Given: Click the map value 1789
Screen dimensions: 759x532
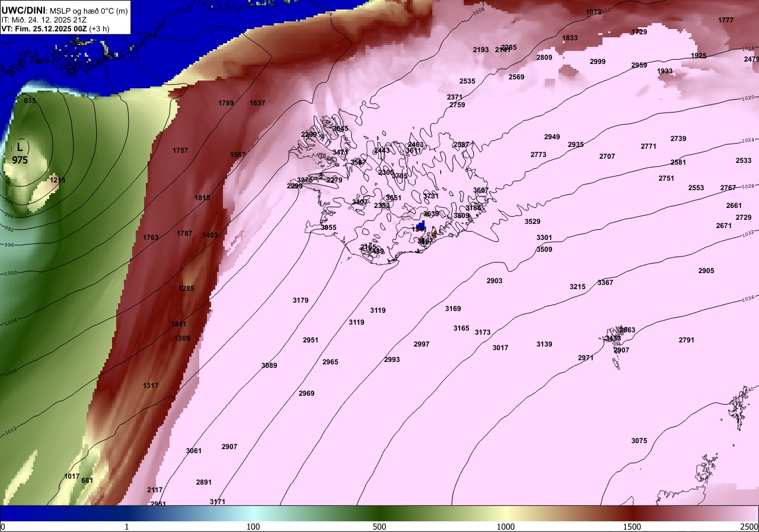Looking at the screenshot, I should point(226,103).
